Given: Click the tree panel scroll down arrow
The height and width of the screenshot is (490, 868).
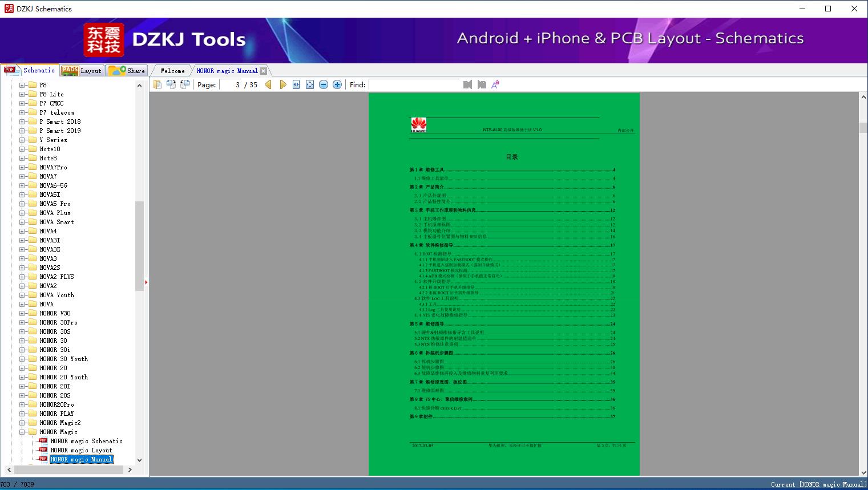Looking at the screenshot, I should coord(139,460).
